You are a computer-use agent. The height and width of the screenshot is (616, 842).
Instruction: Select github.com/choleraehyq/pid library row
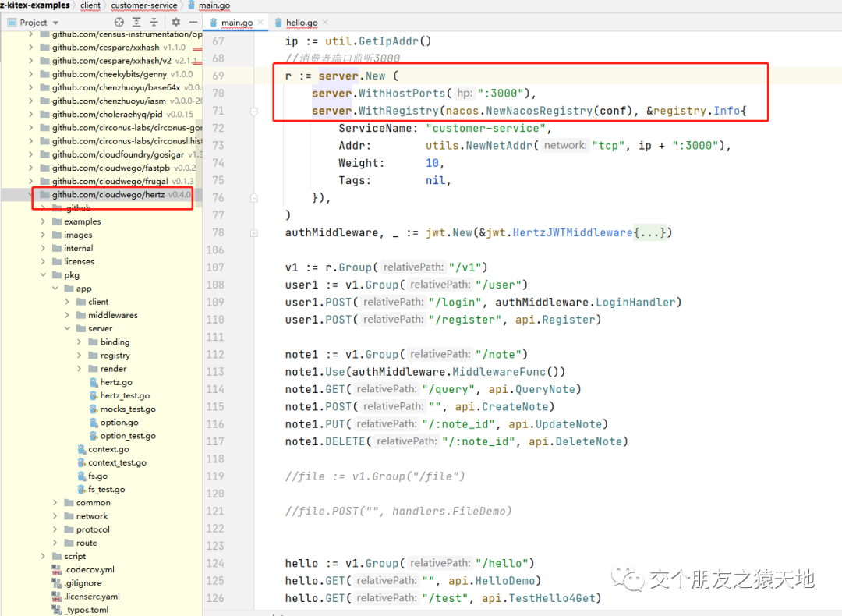(101, 115)
